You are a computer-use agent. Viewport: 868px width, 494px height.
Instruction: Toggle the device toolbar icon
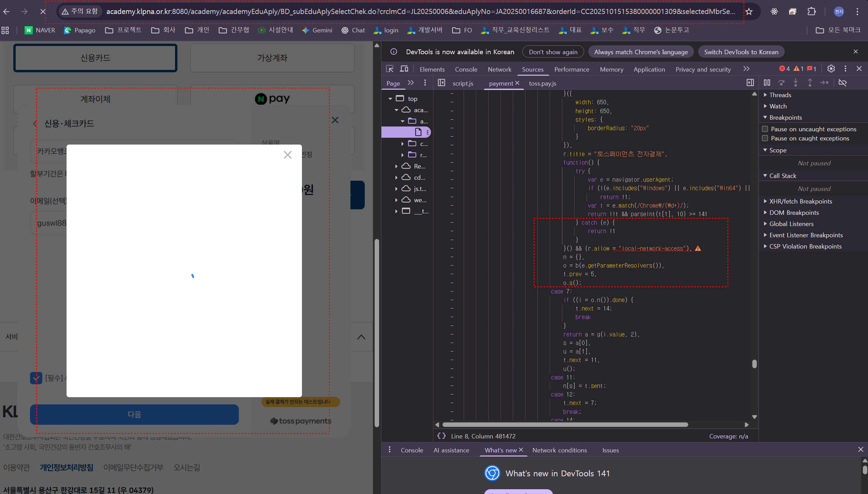click(404, 69)
